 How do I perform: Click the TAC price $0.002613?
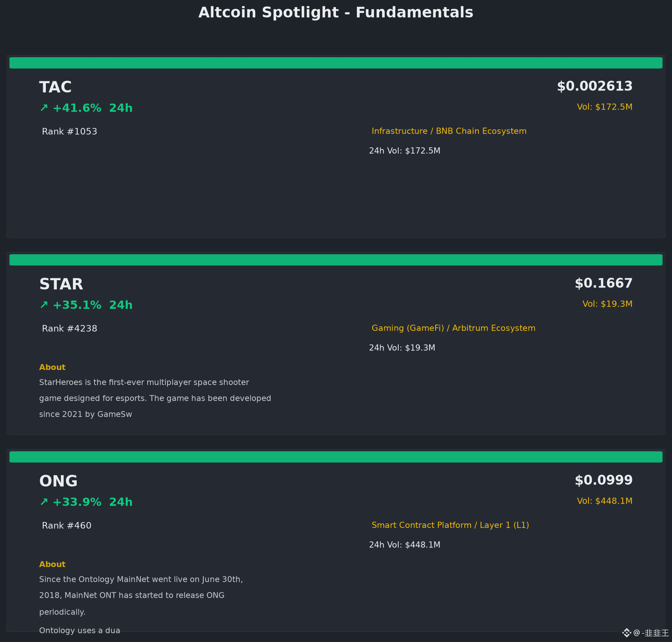595,86
